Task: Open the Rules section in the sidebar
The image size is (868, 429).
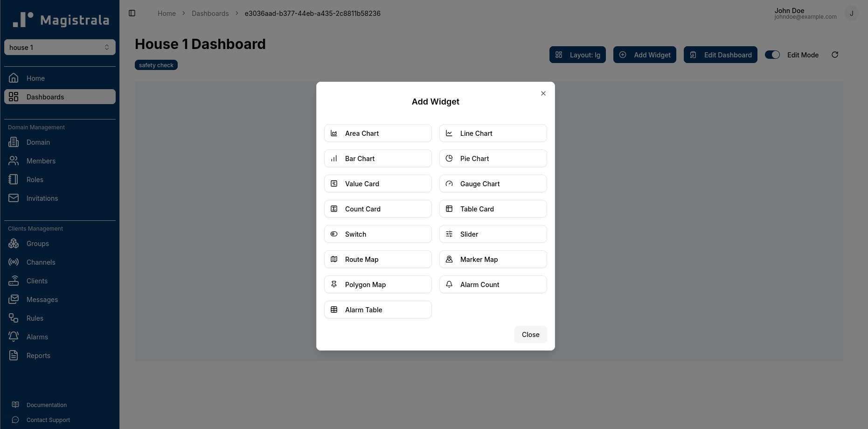Action: (35, 318)
